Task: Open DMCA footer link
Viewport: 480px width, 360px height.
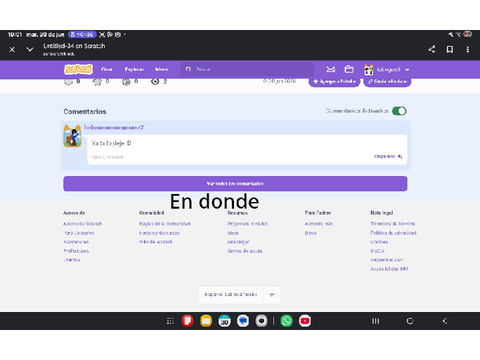Action: point(377,251)
